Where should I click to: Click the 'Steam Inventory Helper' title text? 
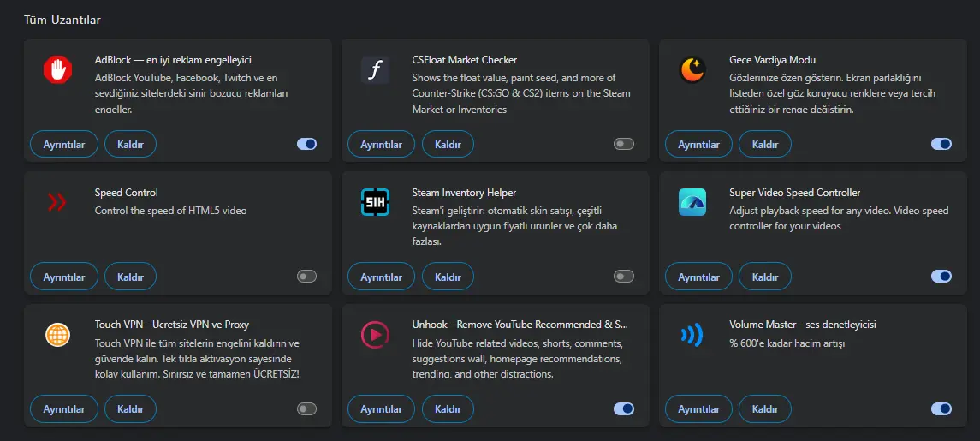click(x=464, y=193)
